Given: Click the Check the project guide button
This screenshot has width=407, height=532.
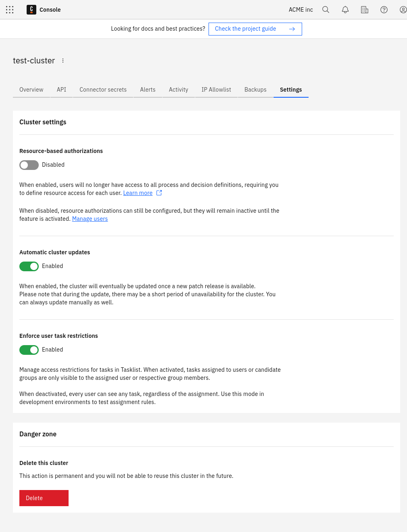Looking at the screenshot, I should (245, 29).
